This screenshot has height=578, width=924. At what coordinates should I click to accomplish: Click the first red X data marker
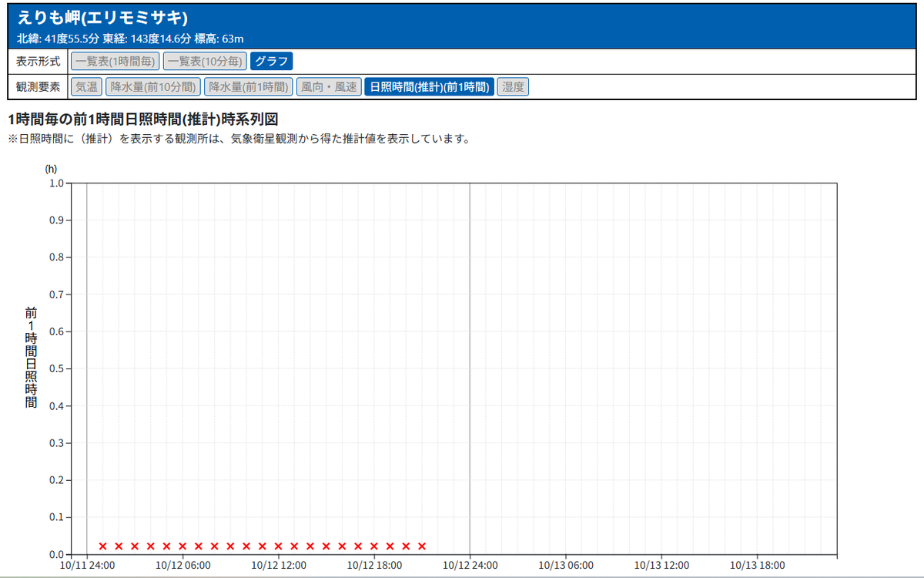pyautogui.click(x=102, y=546)
